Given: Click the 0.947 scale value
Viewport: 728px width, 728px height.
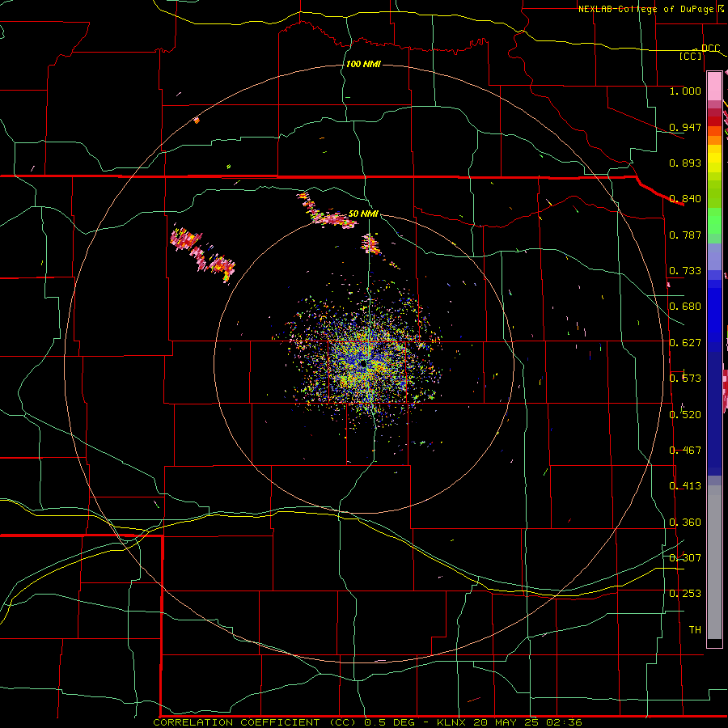Looking at the screenshot, I should [685, 127].
